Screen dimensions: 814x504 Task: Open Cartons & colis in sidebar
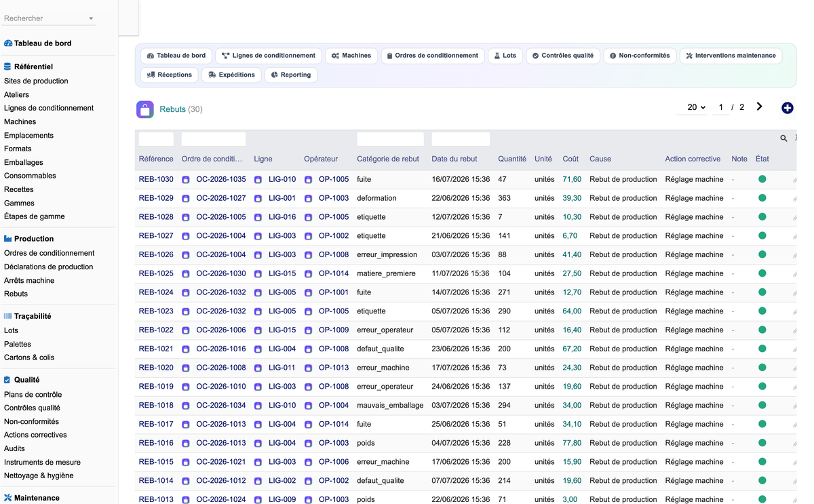click(29, 357)
